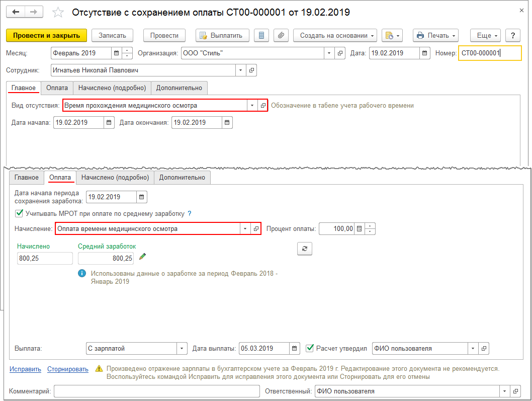Open the Организация record link icon
Screen dimensions: 532x401
click(340, 53)
